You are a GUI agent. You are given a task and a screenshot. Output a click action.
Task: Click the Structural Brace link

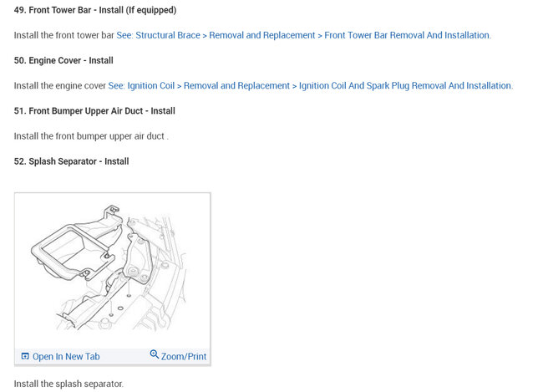pyautogui.click(x=168, y=35)
